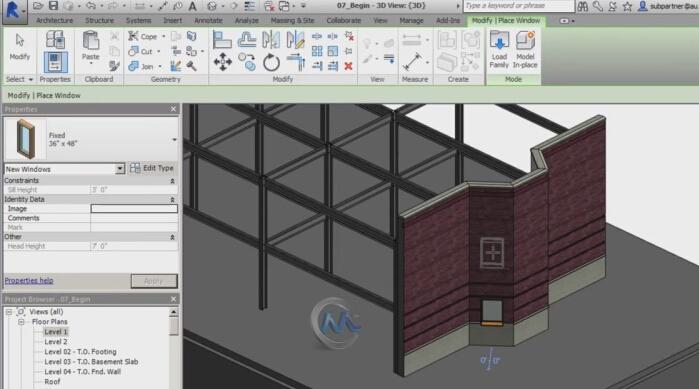
Task: Switch to the Architecture tab
Action: coord(54,20)
